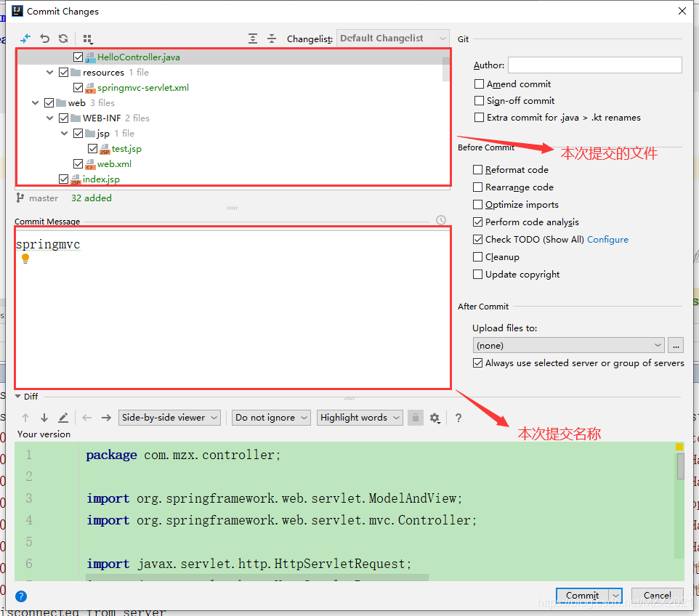Image resolution: width=699 pixels, height=616 pixels.
Task: Click the file tree vertical scrollbar
Action: (x=446, y=69)
